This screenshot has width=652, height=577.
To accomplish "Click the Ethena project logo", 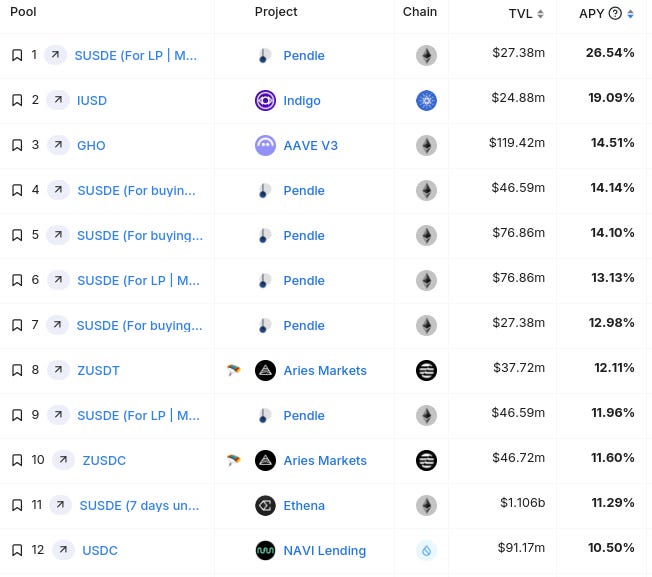I will pyautogui.click(x=265, y=505).
